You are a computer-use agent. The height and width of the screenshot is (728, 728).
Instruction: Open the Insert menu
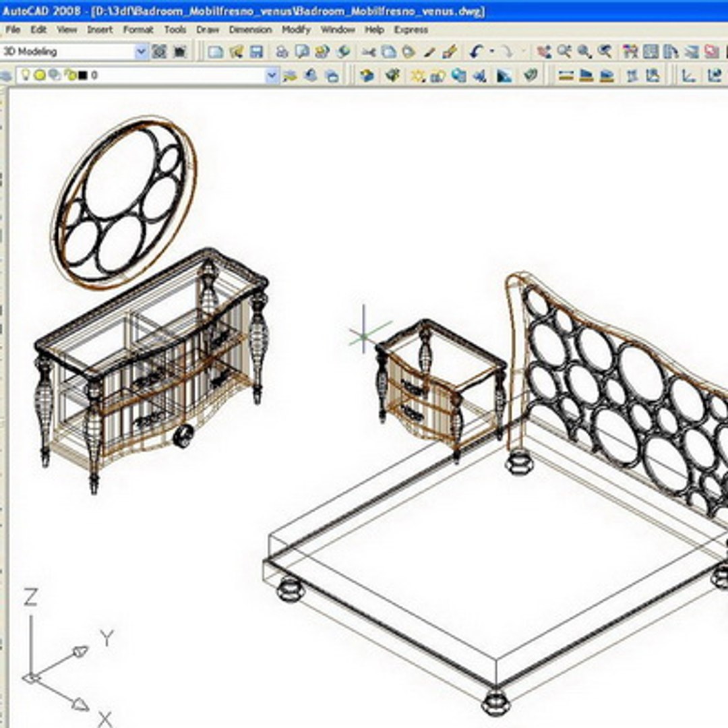point(100,30)
